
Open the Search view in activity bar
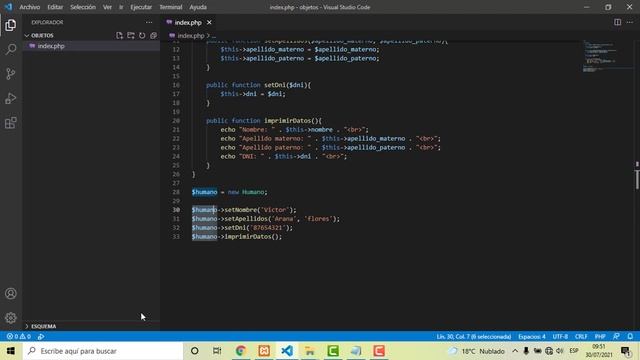[x=11, y=49]
